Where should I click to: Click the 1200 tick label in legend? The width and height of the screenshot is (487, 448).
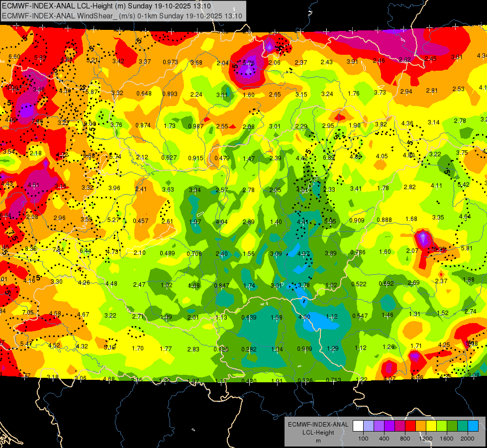click(426, 439)
